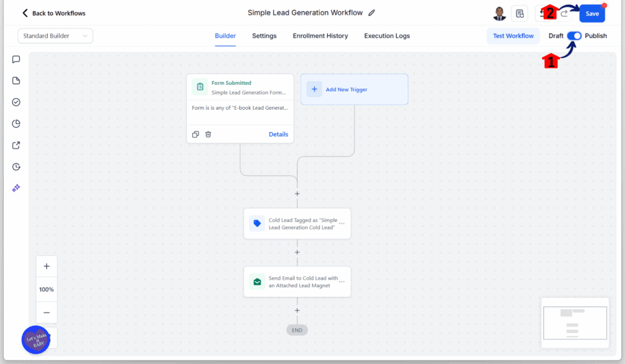Click the sticky note icon in sidebar
625x364 pixels.
[16, 80]
